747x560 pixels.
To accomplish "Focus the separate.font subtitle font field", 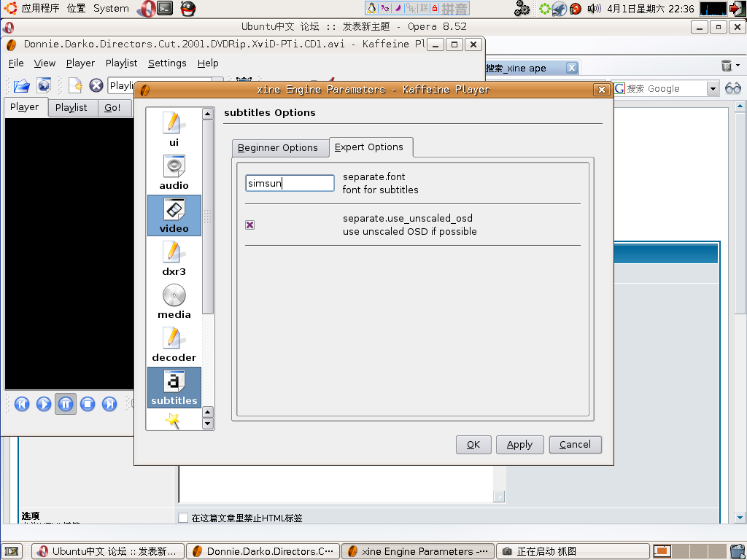I will click(290, 183).
